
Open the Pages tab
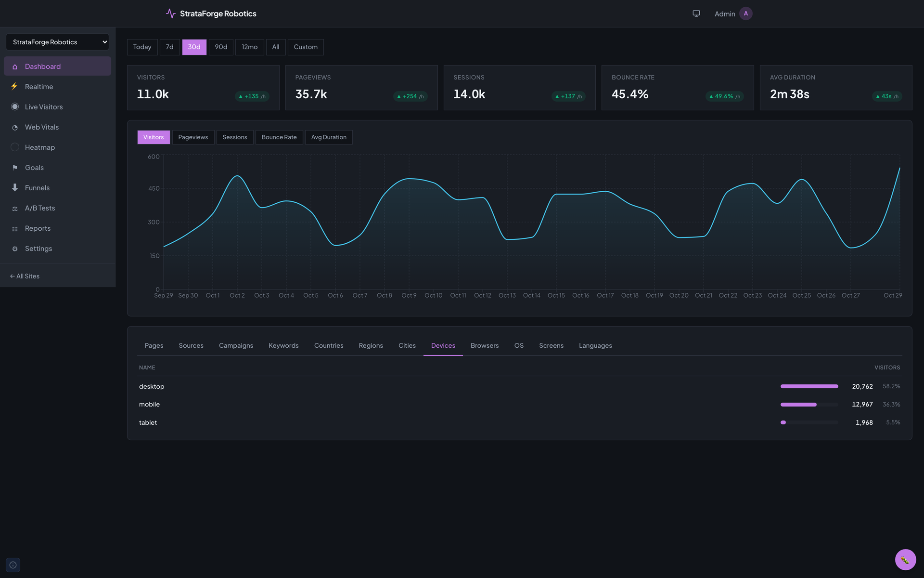click(154, 346)
